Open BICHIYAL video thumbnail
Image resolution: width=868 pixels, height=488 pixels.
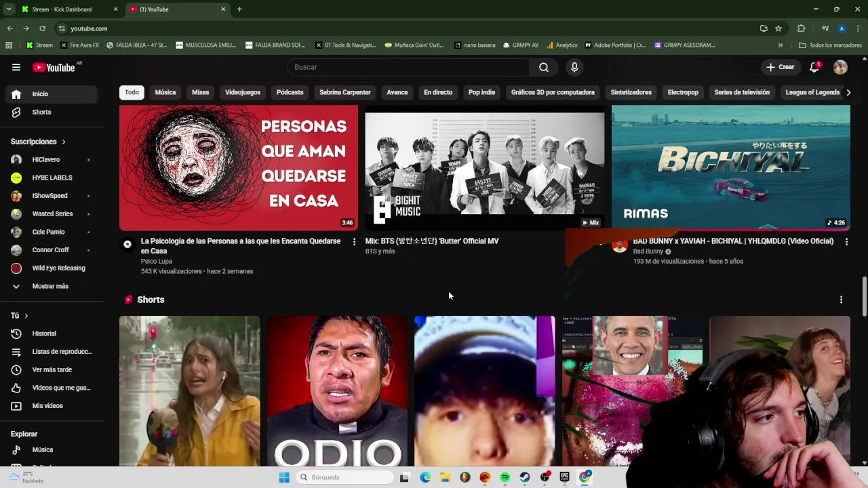pyautogui.click(x=730, y=168)
